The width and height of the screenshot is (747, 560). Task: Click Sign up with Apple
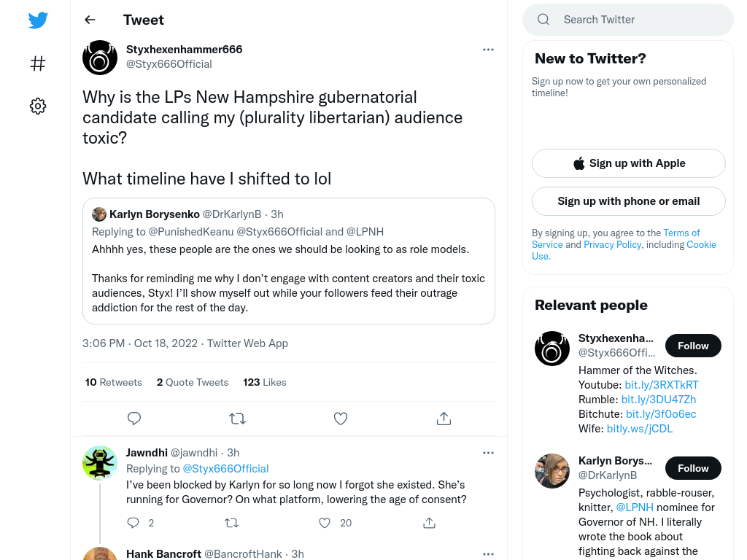click(x=628, y=163)
